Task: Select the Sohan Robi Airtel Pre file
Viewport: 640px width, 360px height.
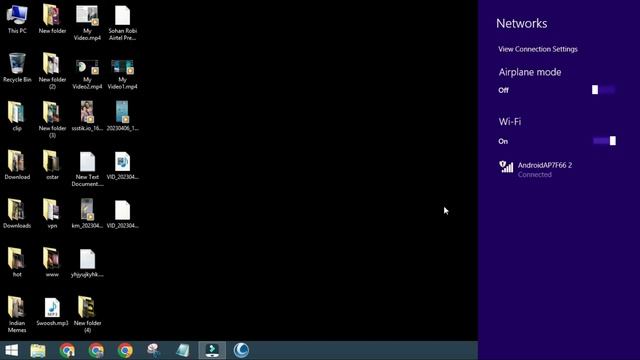Action: (x=122, y=22)
